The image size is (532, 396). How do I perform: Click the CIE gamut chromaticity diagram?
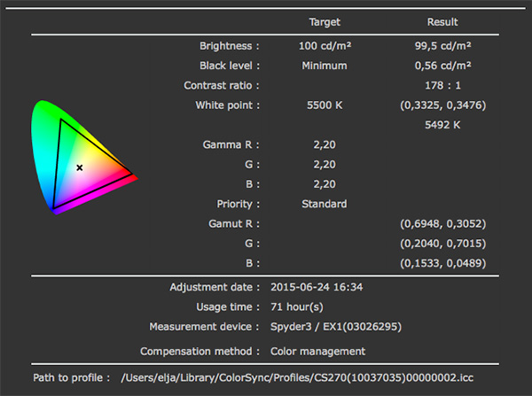pyautogui.click(x=84, y=158)
